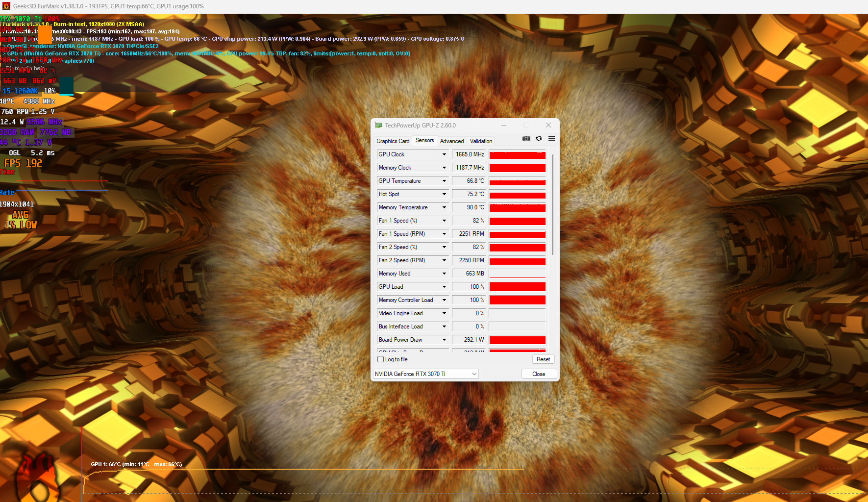Expand the Board Power Draw dropdown
The height and width of the screenshot is (502, 868).
[x=444, y=340]
